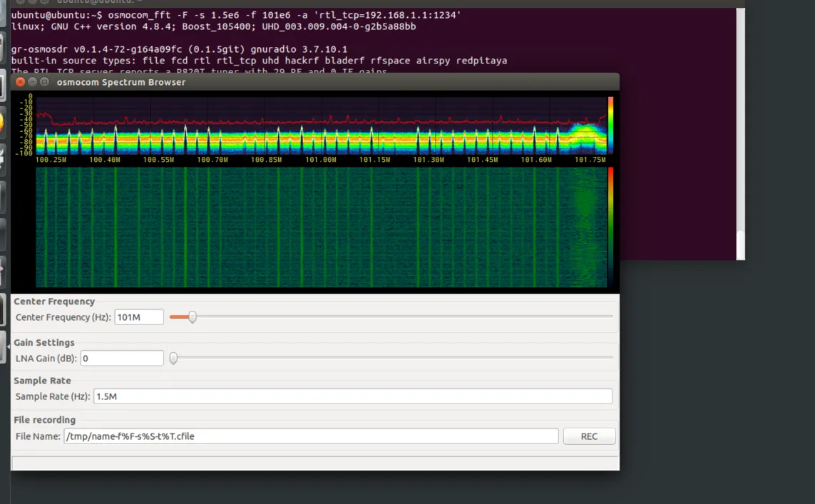
Task: Click the far end of Center Frequency slider track
Action: (x=611, y=317)
